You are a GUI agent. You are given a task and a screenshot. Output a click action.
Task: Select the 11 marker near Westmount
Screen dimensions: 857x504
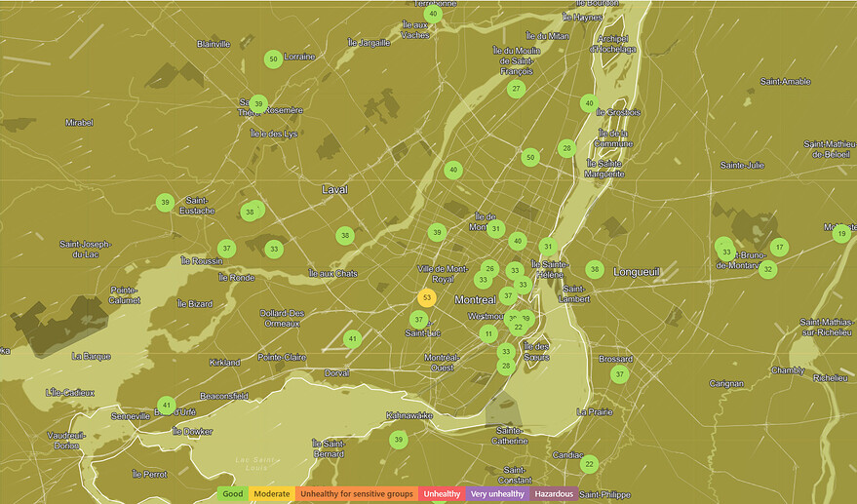tap(488, 334)
